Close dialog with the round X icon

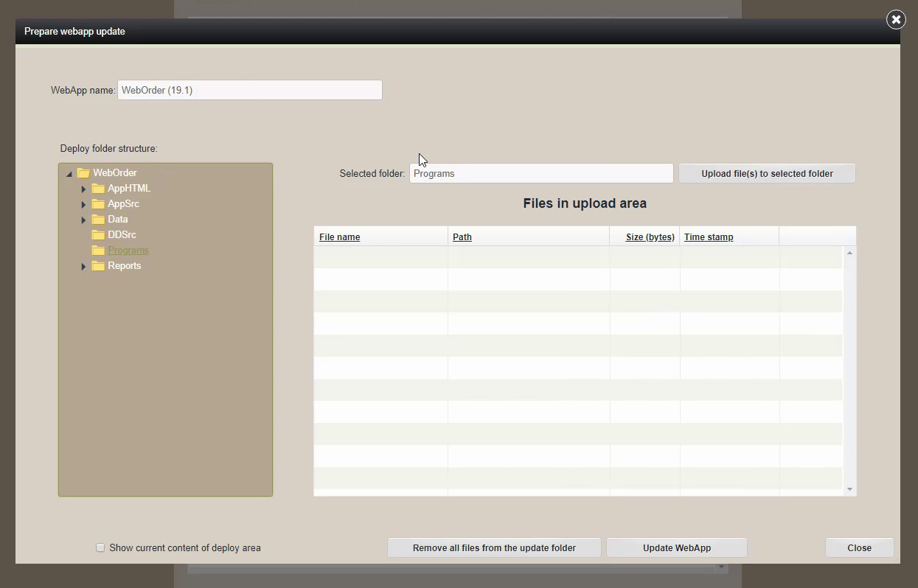pyautogui.click(x=896, y=20)
